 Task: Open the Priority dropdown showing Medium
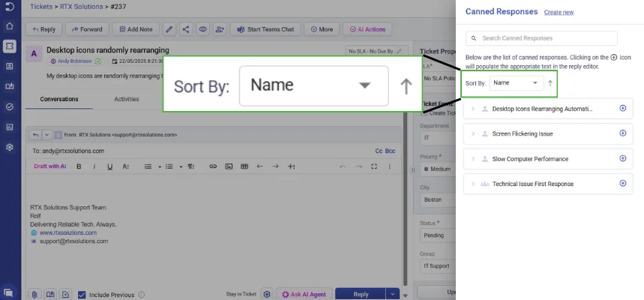click(x=438, y=169)
